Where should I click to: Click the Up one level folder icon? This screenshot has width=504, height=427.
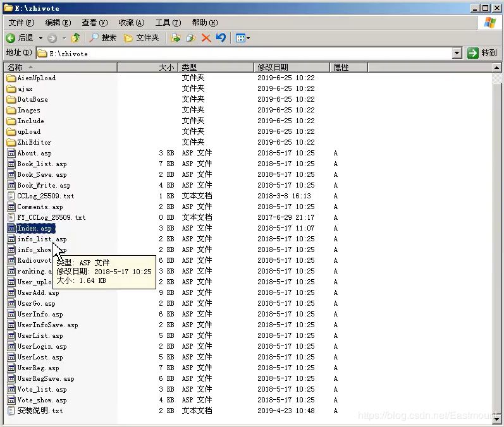pyautogui.click(x=76, y=38)
